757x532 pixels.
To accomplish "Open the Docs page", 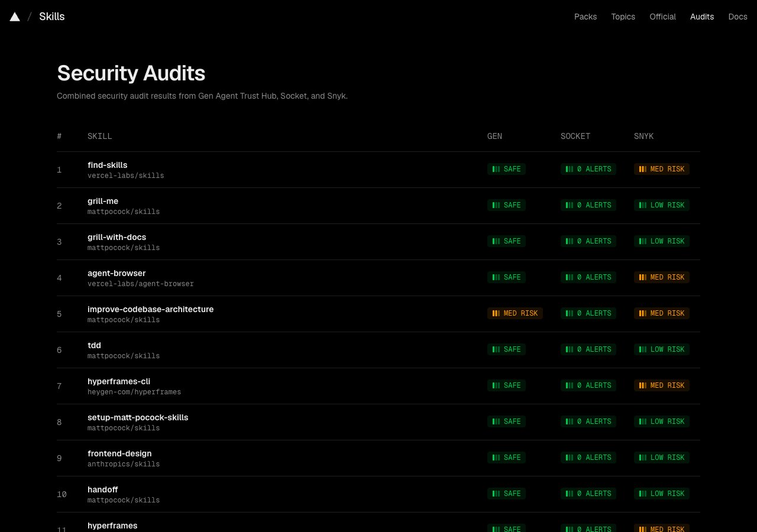I will point(737,17).
